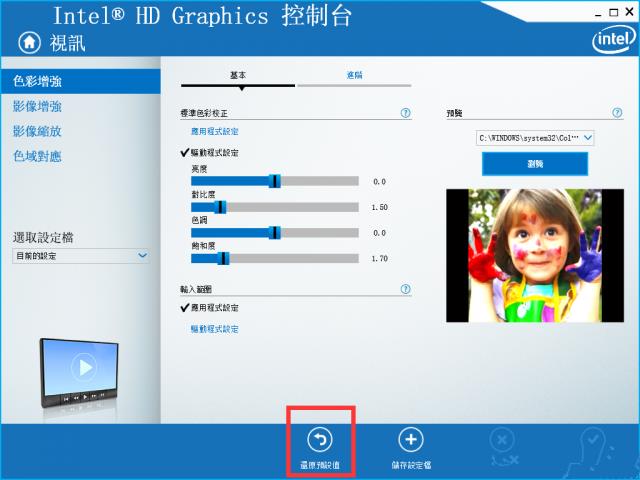The height and width of the screenshot is (480, 640).
Task: Select 應用程式設定 under 輸入範圍
Action: pyautogui.click(x=215, y=308)
